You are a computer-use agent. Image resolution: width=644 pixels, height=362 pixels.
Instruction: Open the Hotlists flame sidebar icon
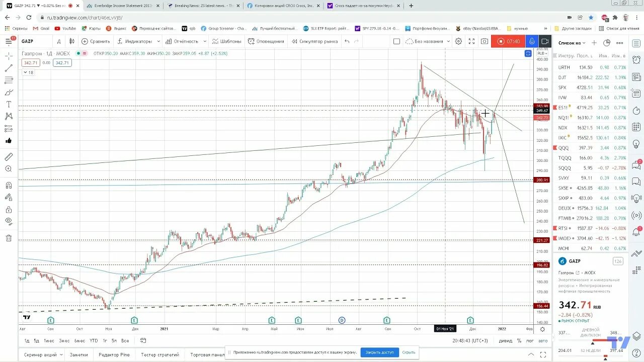pyautogui.click(x=636, y=112)
